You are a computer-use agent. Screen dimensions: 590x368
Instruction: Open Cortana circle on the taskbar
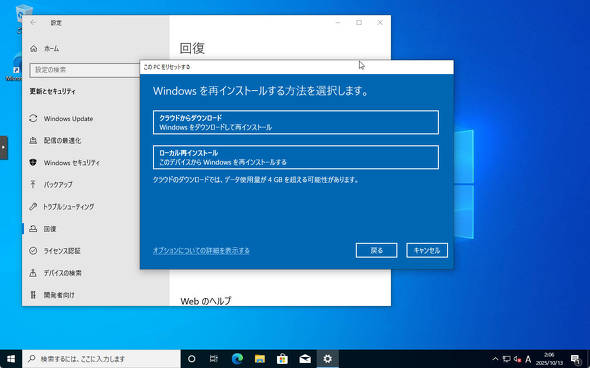[x=192, y=359]
